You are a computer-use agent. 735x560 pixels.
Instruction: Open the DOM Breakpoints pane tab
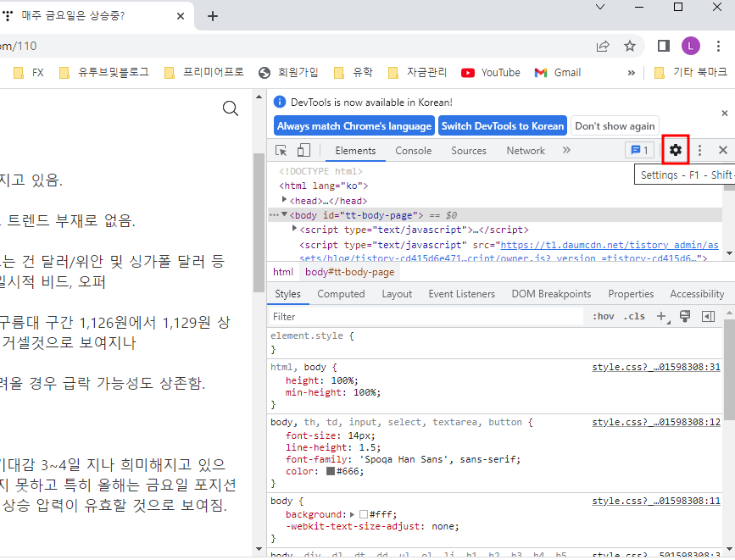tap(551, 294)
